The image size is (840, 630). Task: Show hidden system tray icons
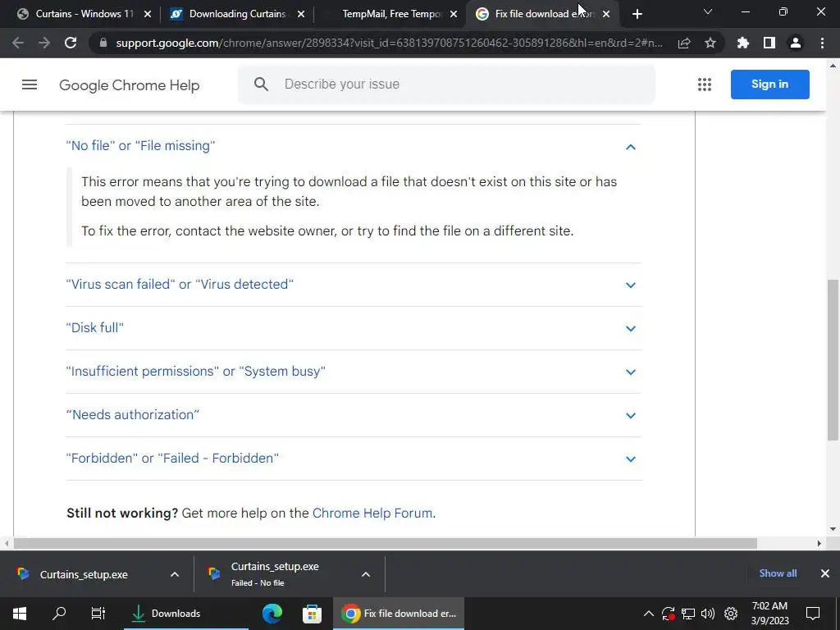tap(648, 614)
